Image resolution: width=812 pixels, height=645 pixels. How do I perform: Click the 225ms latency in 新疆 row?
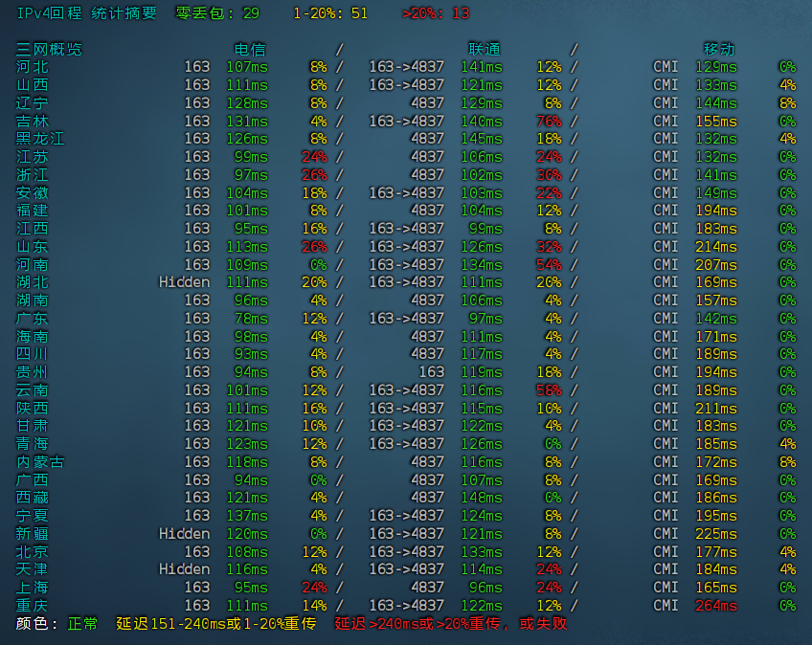click(x=715, y=534)
